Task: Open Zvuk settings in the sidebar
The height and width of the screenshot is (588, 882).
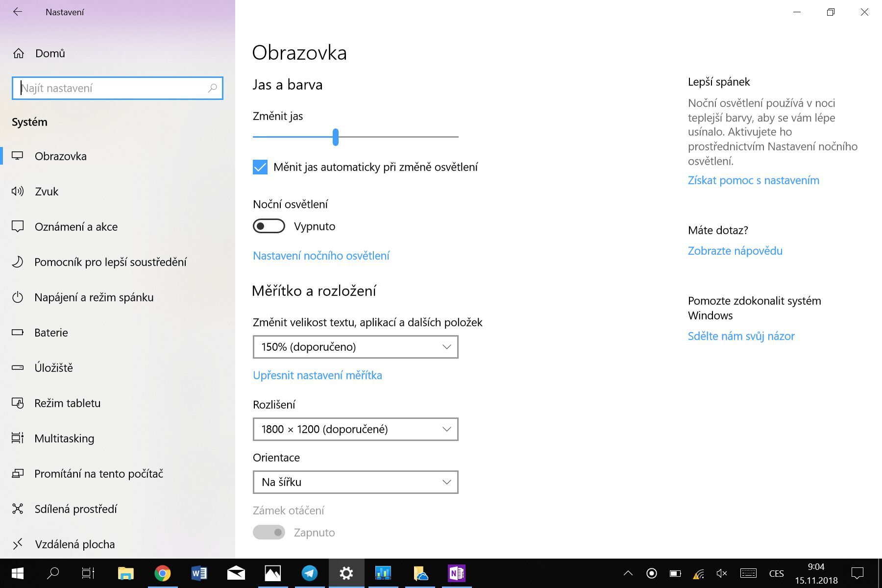Action: coord(46,191)
